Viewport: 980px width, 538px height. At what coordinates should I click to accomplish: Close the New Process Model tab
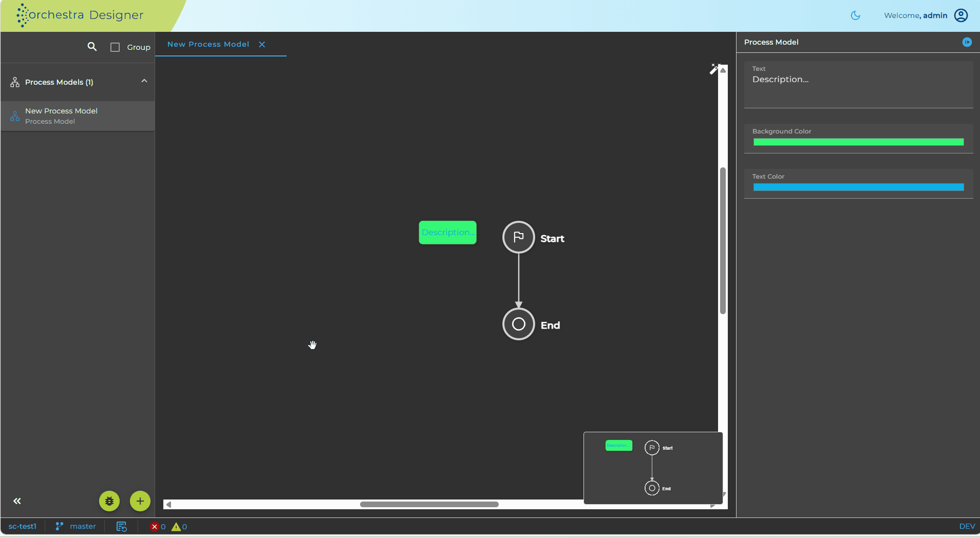coord(262,44)
